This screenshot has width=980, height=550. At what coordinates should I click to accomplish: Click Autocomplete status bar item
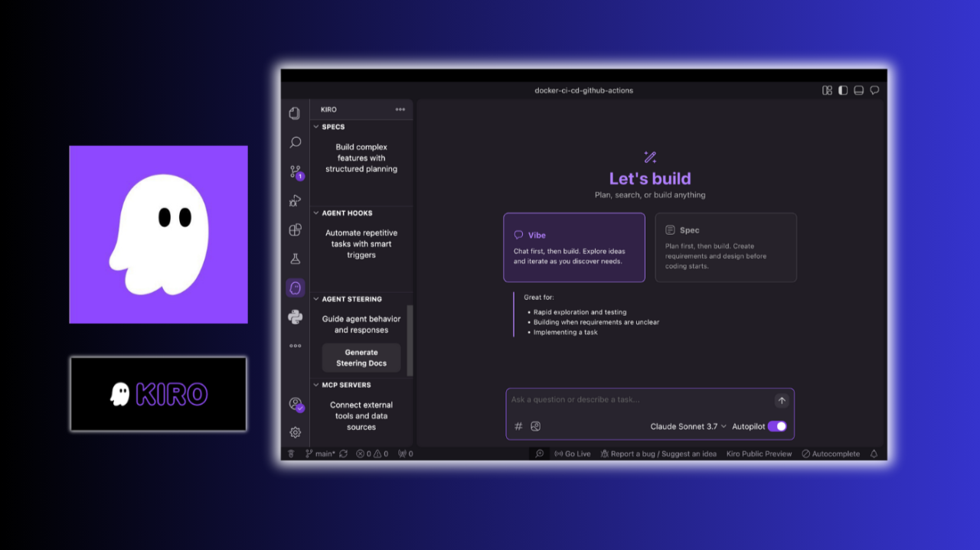point(831,454)
